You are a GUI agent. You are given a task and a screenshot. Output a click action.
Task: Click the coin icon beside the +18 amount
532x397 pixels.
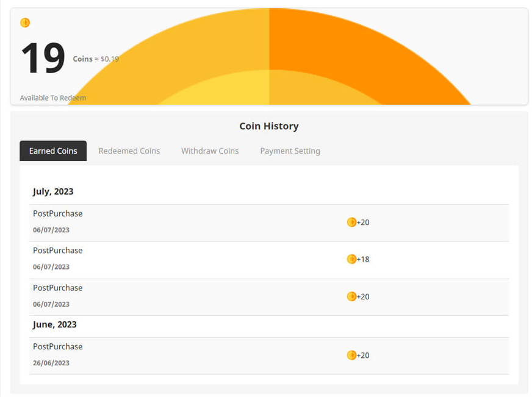(x=351, y=259)
